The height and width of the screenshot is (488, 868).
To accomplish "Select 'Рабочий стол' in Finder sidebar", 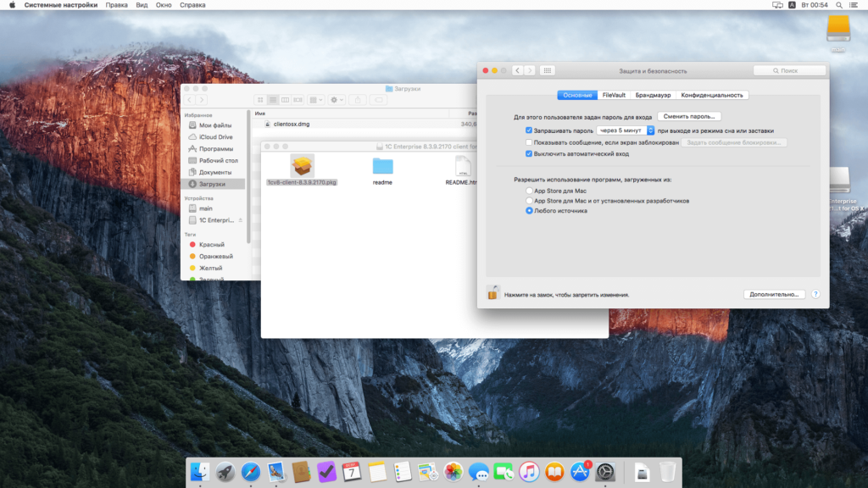I will (217, 160).
